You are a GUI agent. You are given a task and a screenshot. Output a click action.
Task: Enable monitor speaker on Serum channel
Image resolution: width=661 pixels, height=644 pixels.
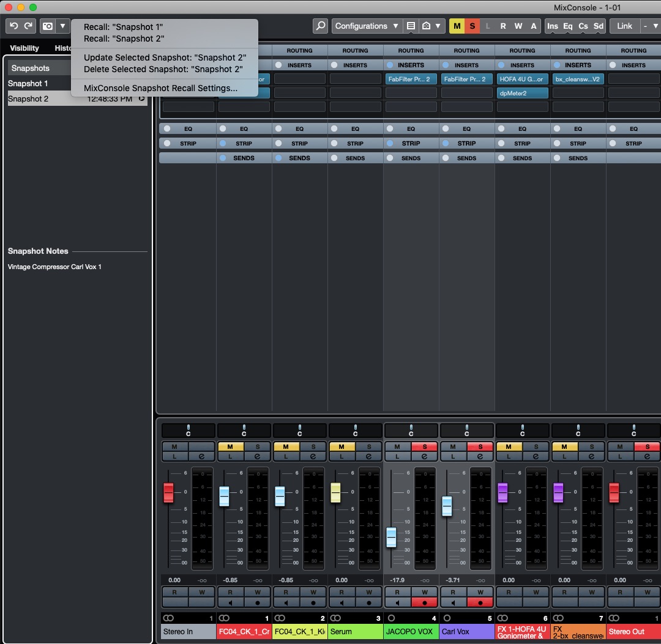tap(342, 602)
